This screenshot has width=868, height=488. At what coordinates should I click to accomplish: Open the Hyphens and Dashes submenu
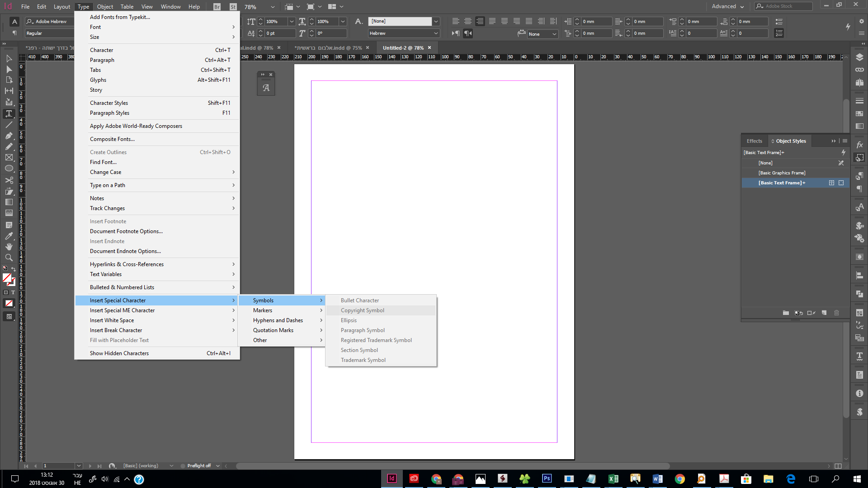pos(278,320)
